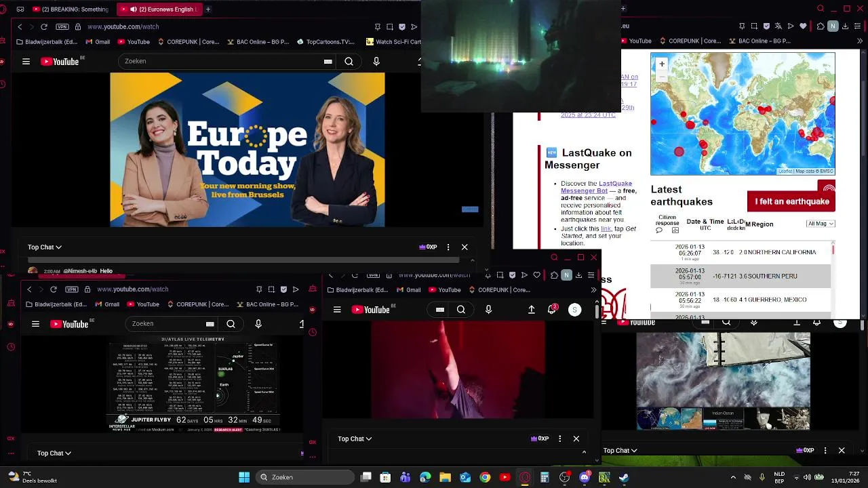The height and width of the screenshot is (488, 868).
Task: Open the Windows Start menu
Action: coord(244,477)
